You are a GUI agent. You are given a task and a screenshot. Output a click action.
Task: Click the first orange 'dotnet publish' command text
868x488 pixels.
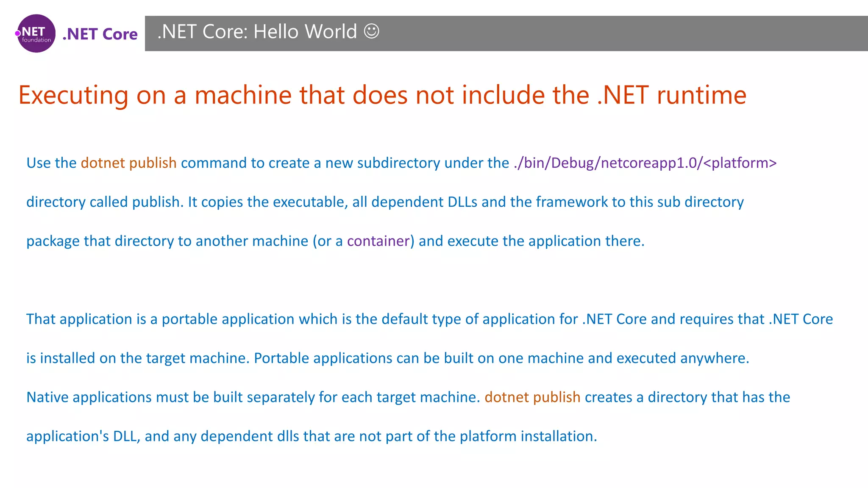(x=128, y=163)
